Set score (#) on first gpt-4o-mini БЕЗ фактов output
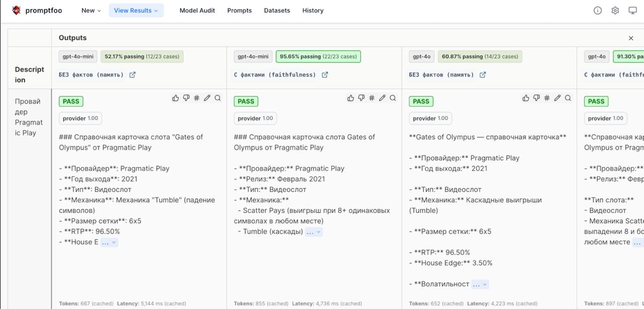 pos(197,98)
